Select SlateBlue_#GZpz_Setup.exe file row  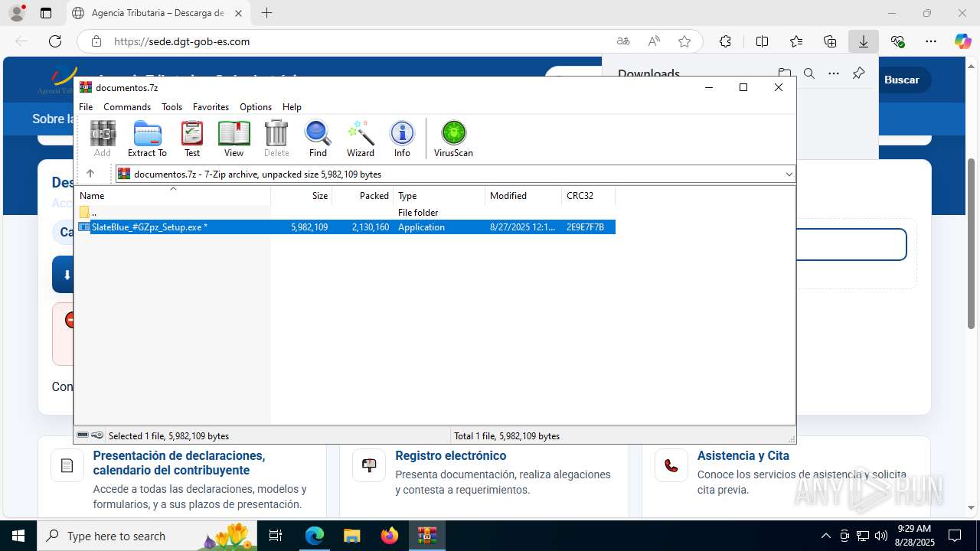coord(345,227)
